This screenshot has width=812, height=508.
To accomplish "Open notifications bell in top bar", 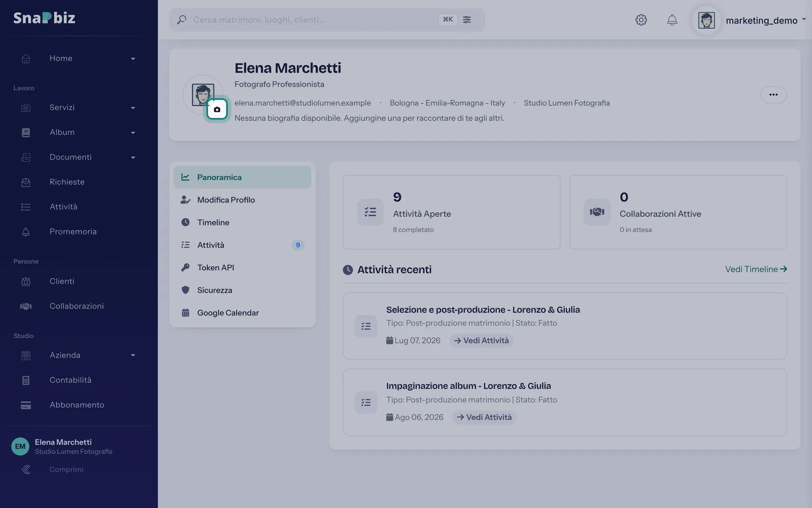I will [672, 20].
